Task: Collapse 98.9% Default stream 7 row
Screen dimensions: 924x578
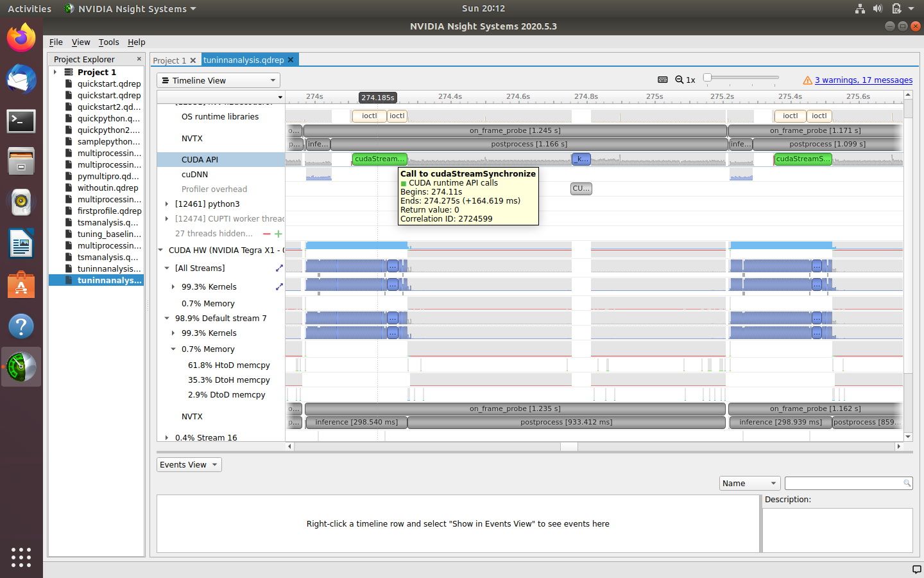Action: tap(167, 318)
